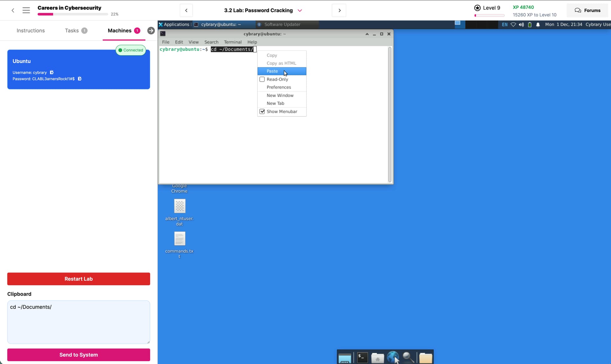Copy the Ubuntu username to clipboard
This screenshot has height=364, width=611.
click(x=52, y=72)
